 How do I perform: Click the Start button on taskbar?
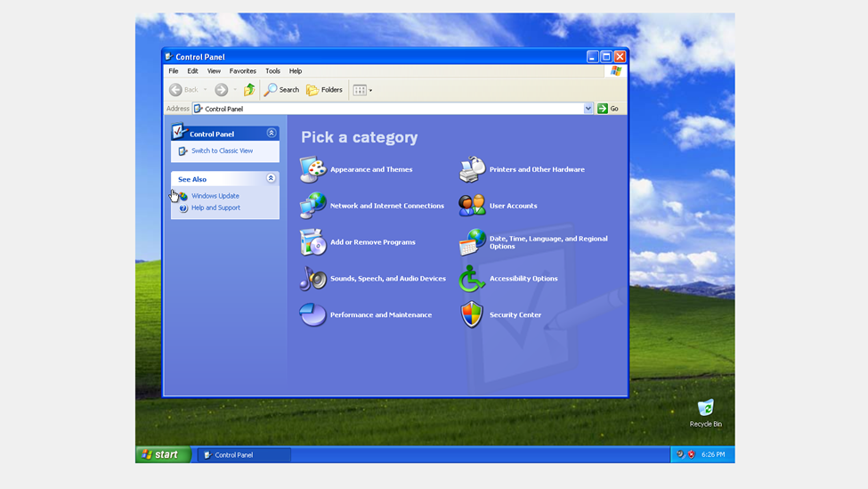162,454
